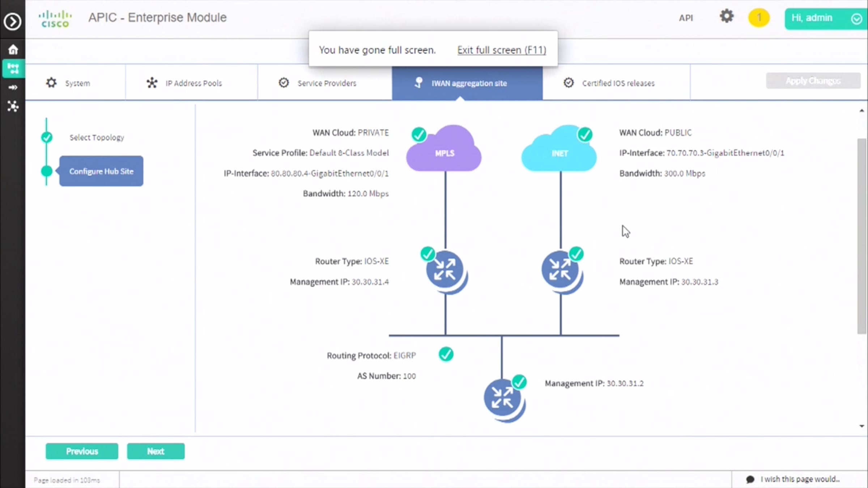Expand the left navigation sidebar arrow

click(12, 21)
